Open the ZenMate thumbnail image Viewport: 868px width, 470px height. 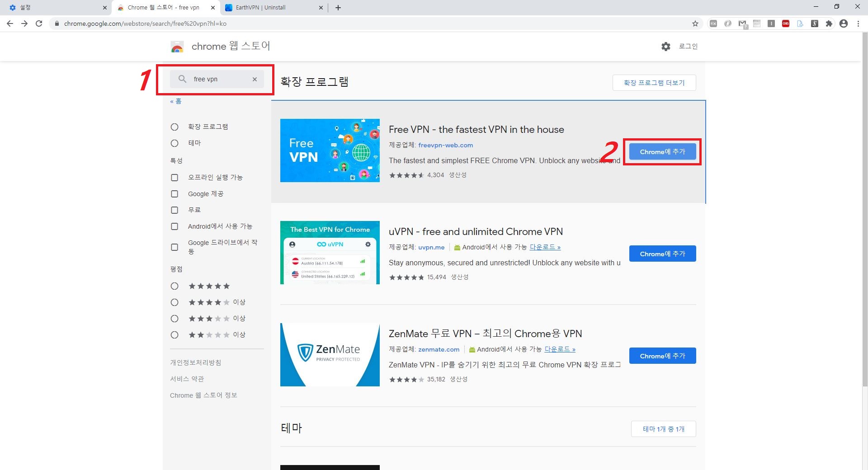(x=330, y=355)
